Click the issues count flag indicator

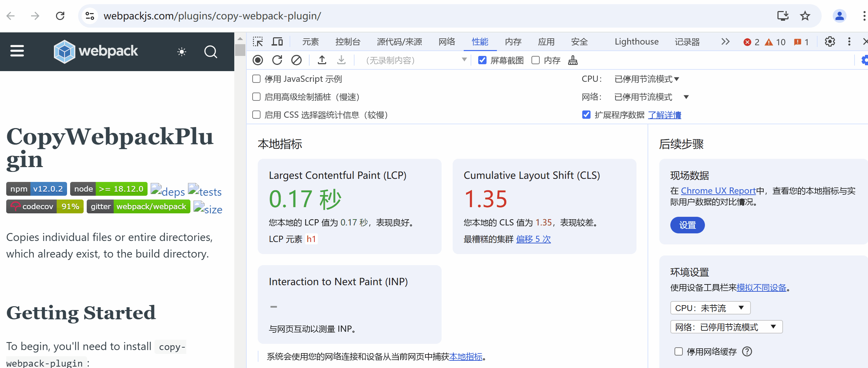801,42
